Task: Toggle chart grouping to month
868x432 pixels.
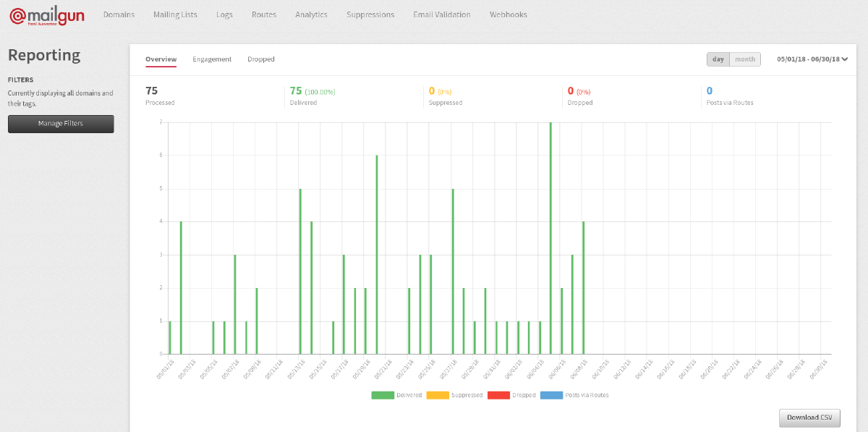Action: pyautogui.click(x=745, y=59)
